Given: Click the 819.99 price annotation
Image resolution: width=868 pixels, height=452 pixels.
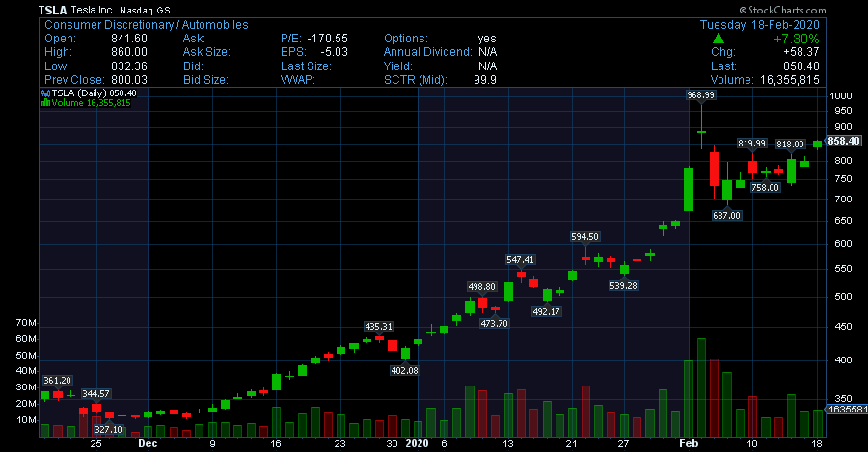Looking at the screenshot, I should pyautogui.click(x=751, y=144).
